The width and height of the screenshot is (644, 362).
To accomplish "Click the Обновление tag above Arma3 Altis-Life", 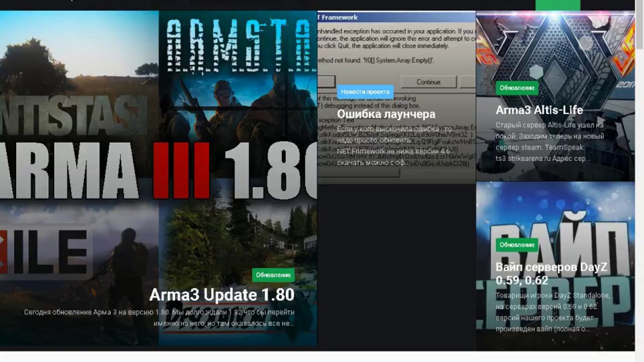I will tap(517, 88).
